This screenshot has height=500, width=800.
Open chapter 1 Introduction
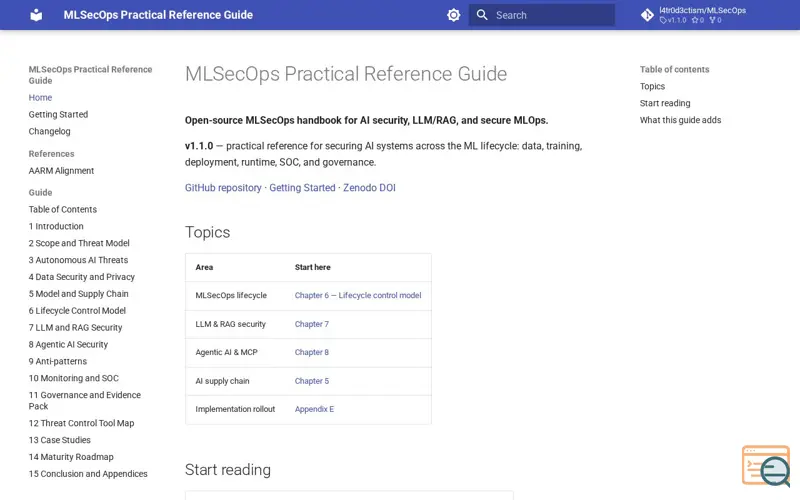pos(56,226)
